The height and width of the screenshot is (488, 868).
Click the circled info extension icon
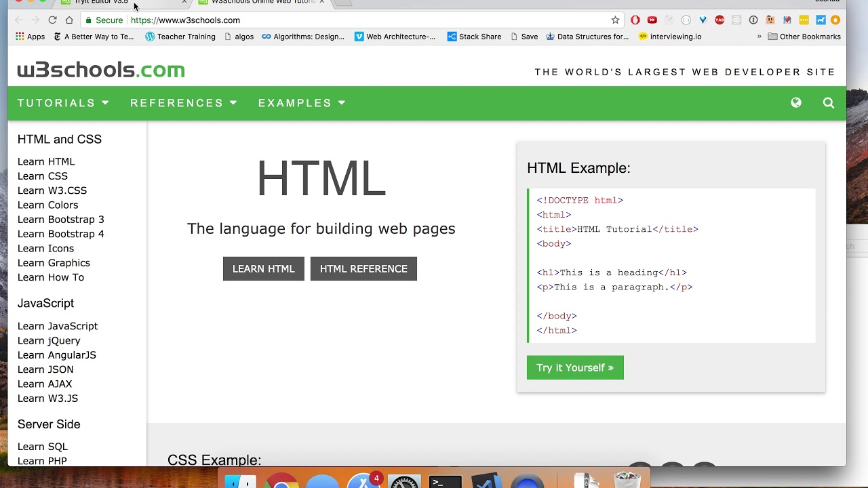753,20
